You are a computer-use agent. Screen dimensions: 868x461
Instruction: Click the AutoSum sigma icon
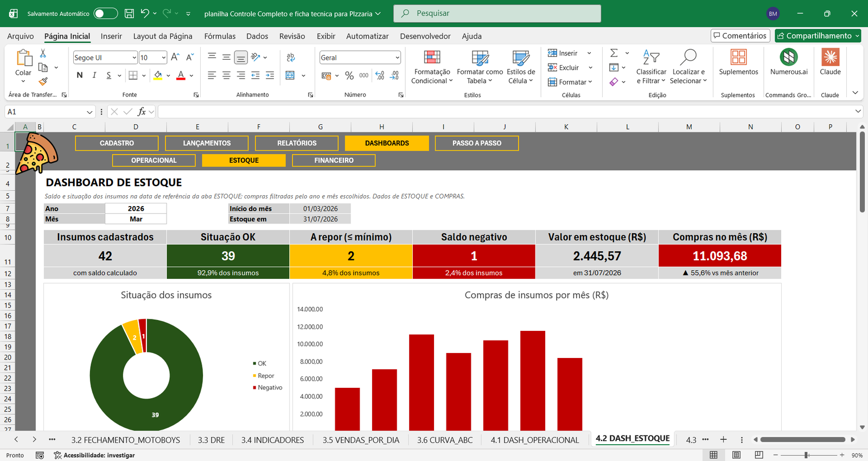[x=614, y=53]
